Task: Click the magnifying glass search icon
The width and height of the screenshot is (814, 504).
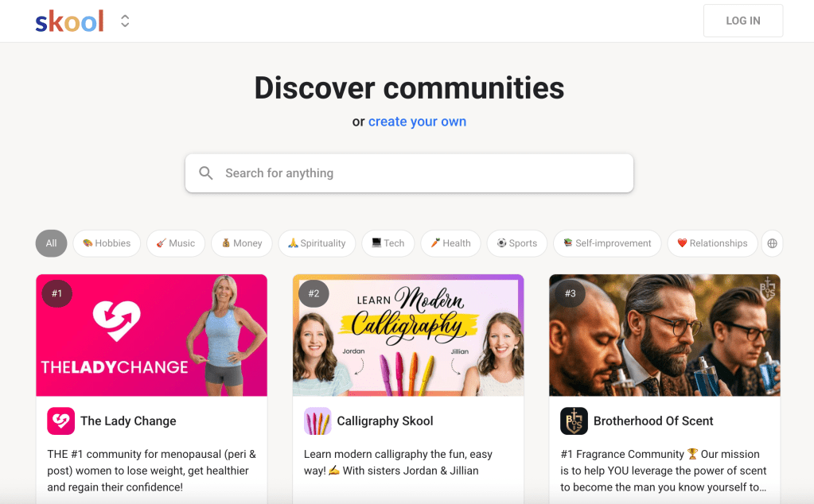Action: click(x=206, y=173)
